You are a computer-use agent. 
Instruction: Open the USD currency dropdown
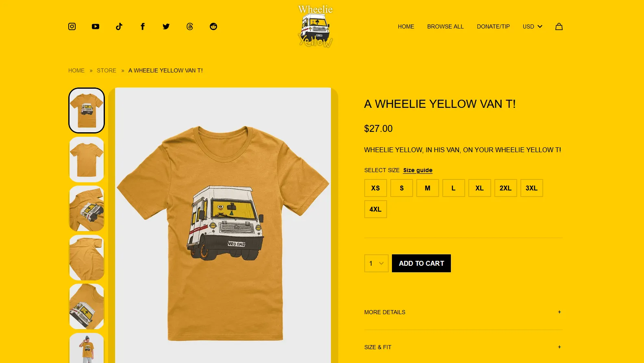(533, 26)
